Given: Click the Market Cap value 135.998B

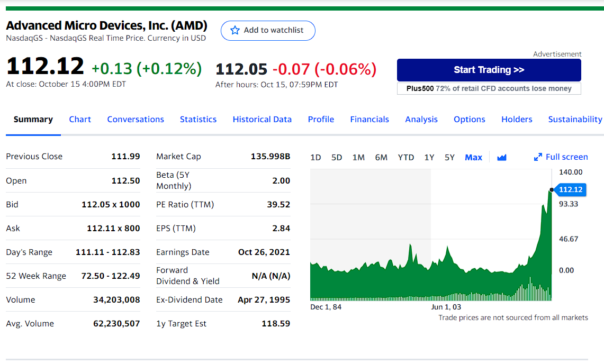Looking at the screenshot, I should click(x=271, y=157).
